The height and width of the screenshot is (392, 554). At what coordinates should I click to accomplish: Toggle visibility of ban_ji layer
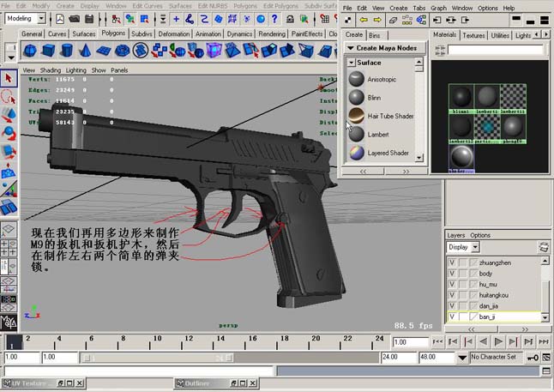452,317
